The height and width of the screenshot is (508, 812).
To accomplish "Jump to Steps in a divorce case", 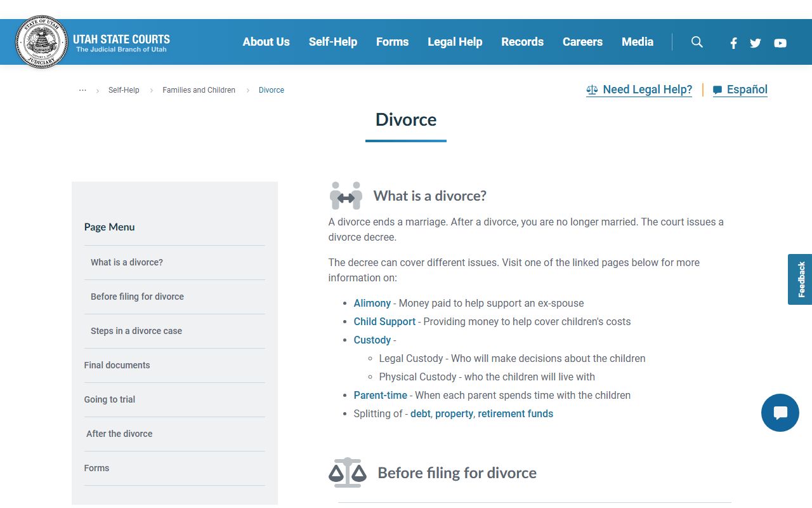I will (136, 331).
